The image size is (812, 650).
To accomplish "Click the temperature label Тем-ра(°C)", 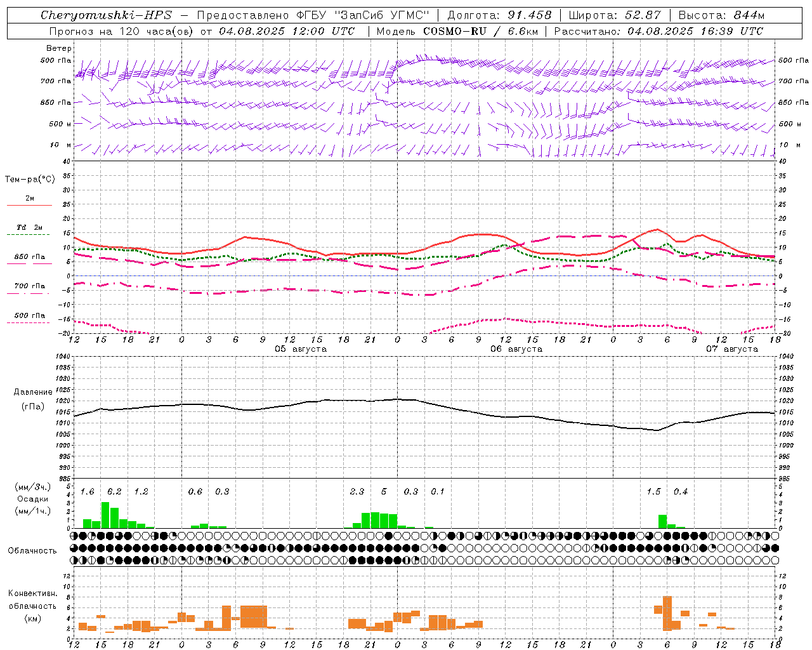I will [x=30, y=179].
